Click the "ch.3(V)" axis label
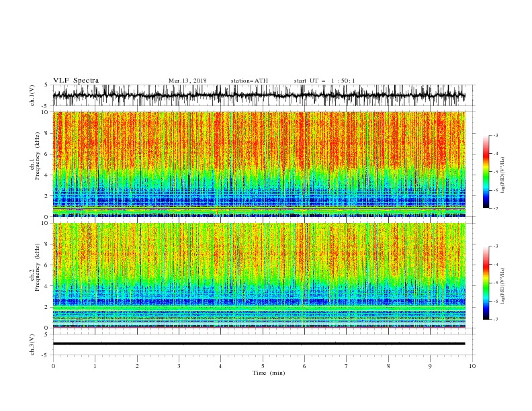Viewport: 532px width, 411px height. [32, 345]
